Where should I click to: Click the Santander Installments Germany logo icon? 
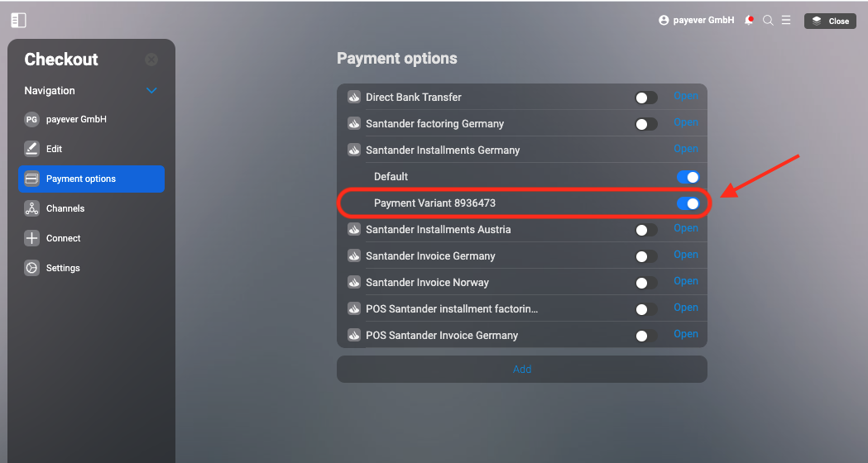click(x=354, y=150)
